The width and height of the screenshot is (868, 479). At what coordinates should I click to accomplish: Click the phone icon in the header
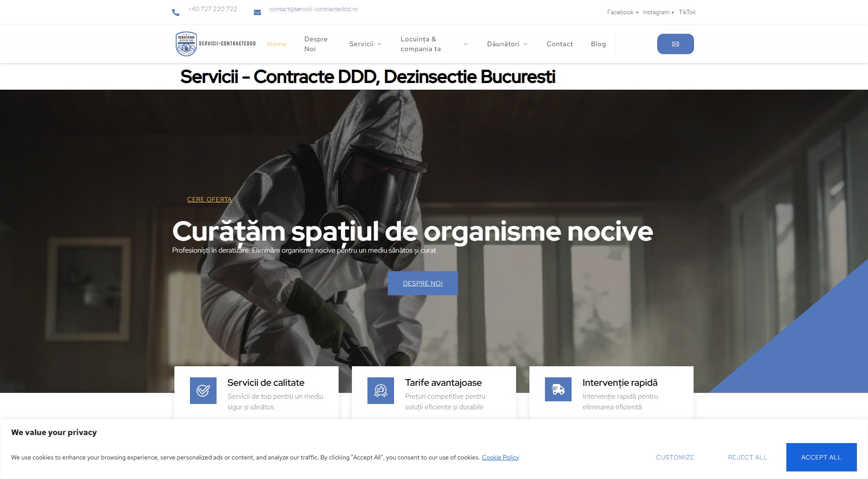point(176,12)
